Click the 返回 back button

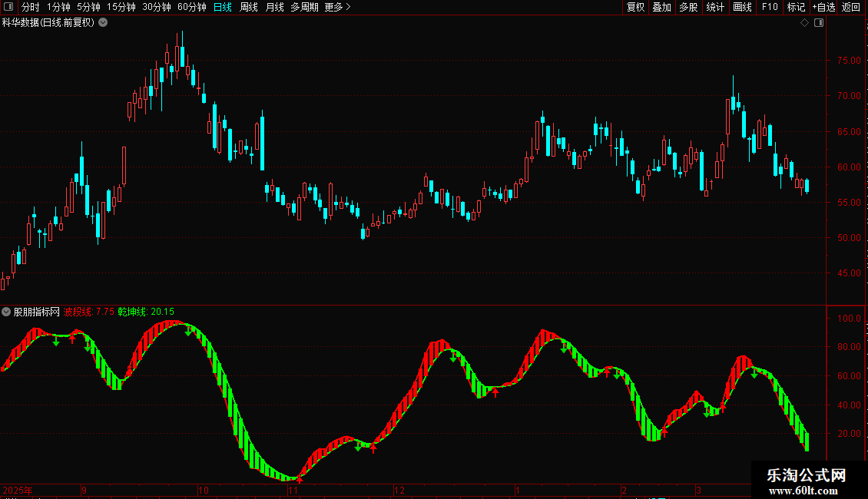[851, 7]
